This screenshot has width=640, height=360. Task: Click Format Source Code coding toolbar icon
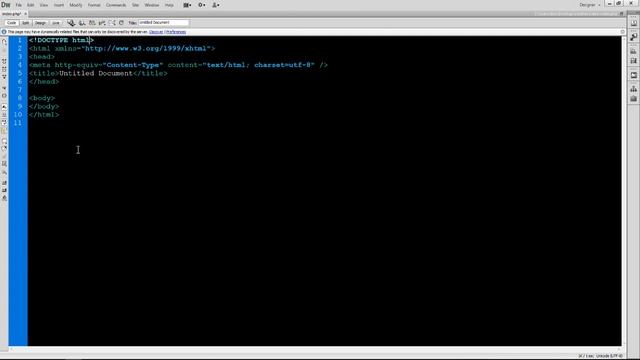pos(4,198)
